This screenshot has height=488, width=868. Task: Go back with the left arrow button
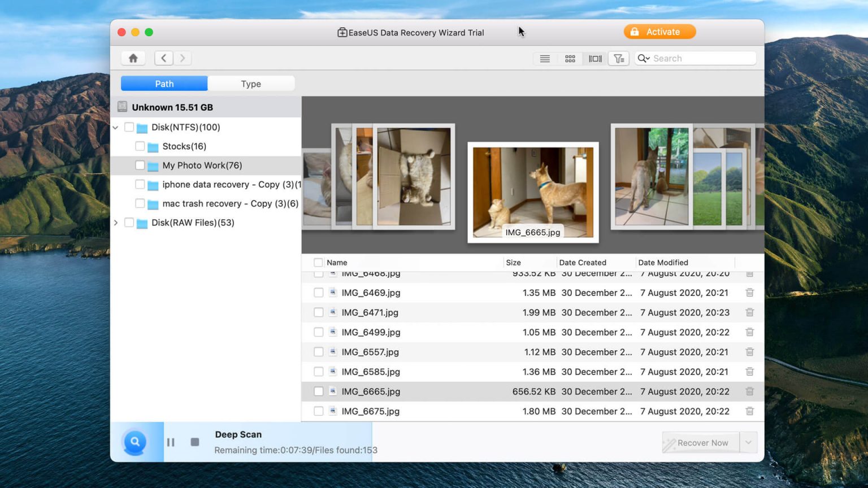pos(164,58)
